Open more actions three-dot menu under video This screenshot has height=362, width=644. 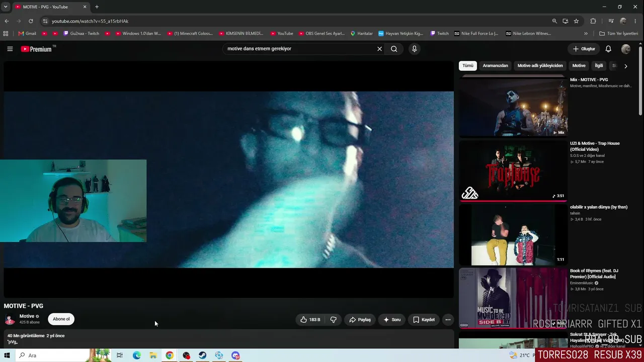tap(448, 320)
